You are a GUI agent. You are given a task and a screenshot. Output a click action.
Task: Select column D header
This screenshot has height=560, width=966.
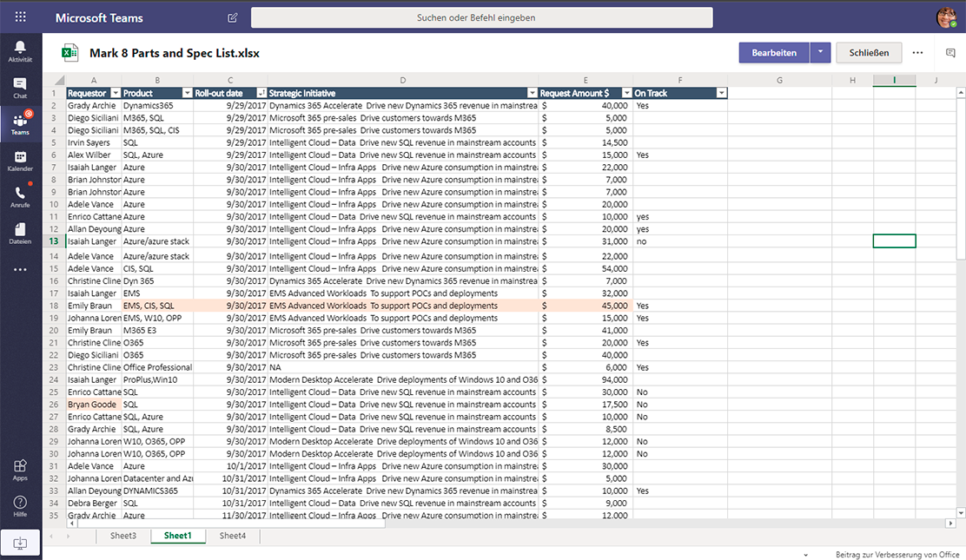tap(403, 80)
